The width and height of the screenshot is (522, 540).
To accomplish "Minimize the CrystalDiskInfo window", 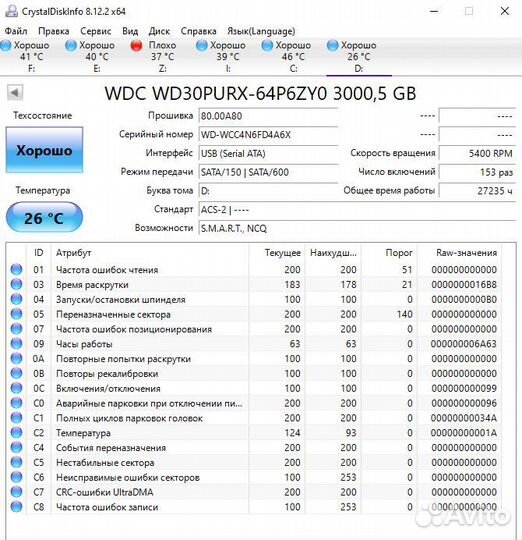I will coord(434,11).
